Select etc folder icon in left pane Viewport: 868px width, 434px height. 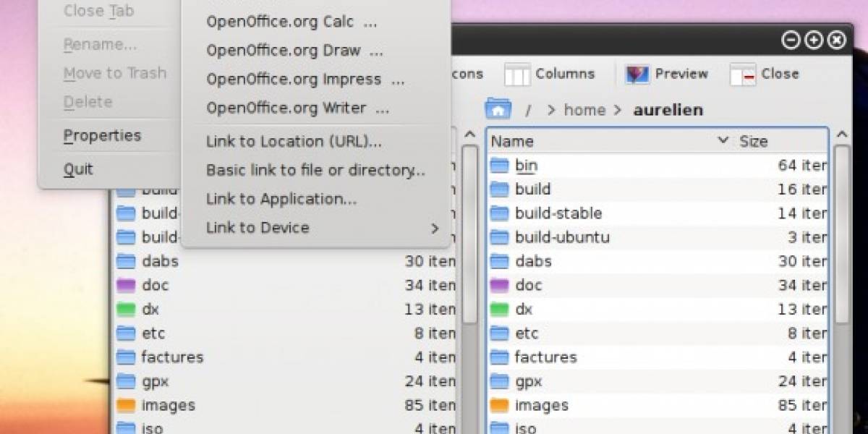tap(126, 333)
